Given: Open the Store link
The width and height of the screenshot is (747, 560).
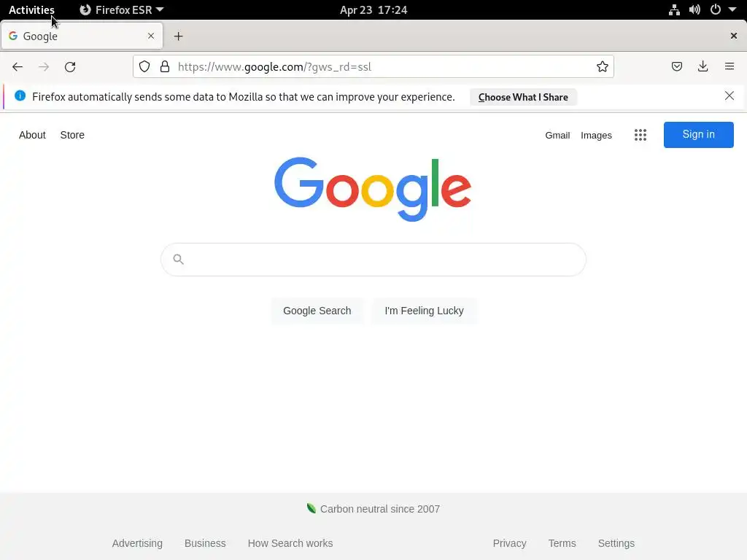Looking at the screenshot, I should pos(72,135).
